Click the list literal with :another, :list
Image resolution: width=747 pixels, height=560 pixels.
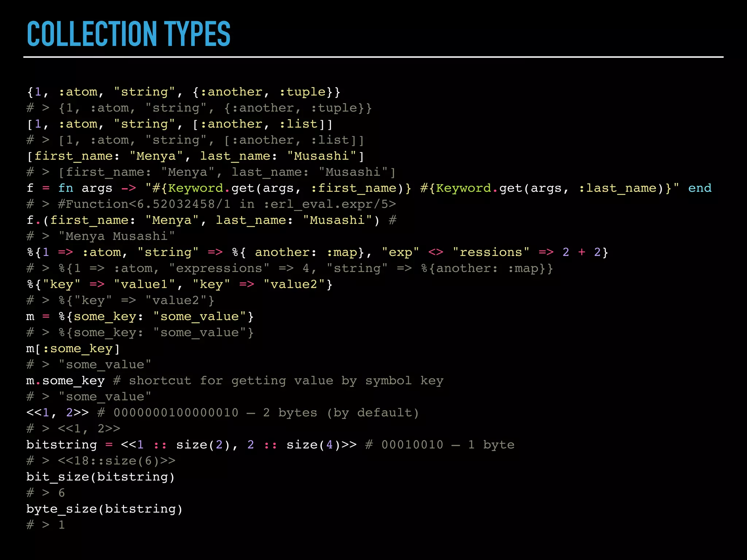coord(179,124)
